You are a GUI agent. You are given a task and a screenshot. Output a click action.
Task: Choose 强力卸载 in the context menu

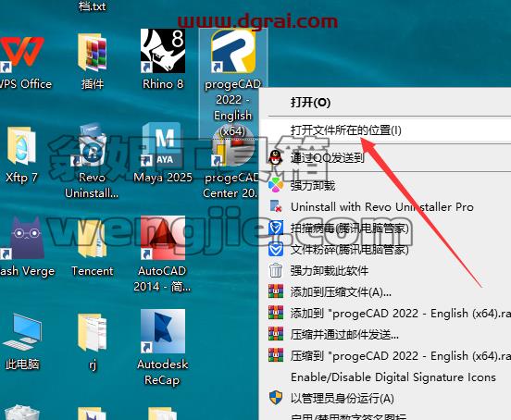tap(385, 186)
